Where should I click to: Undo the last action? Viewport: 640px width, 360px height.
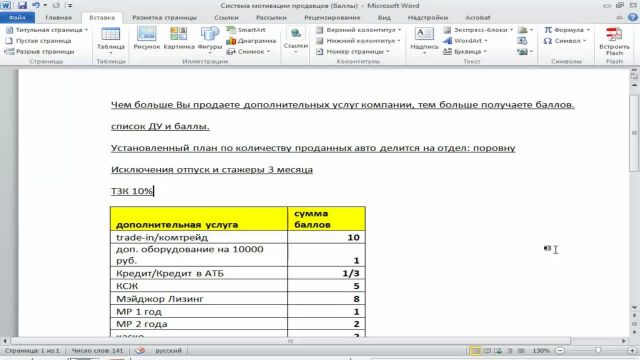pyautogui.click(x=36, y=5)
